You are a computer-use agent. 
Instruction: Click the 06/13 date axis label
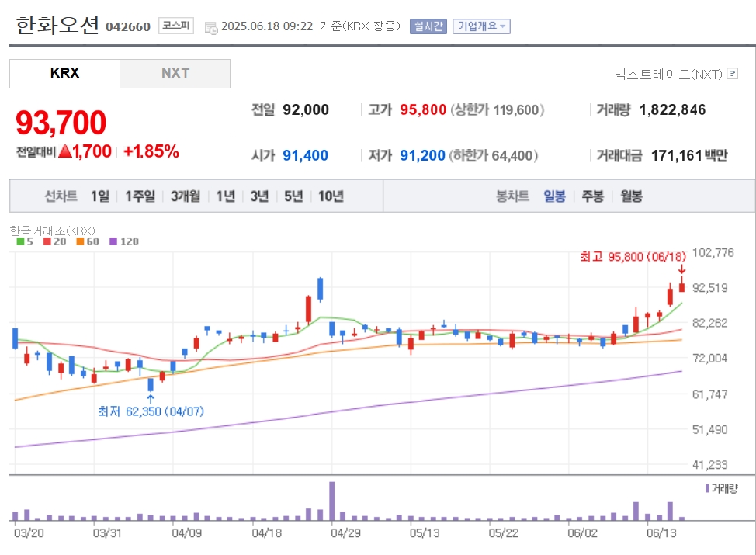click(661, 533)
